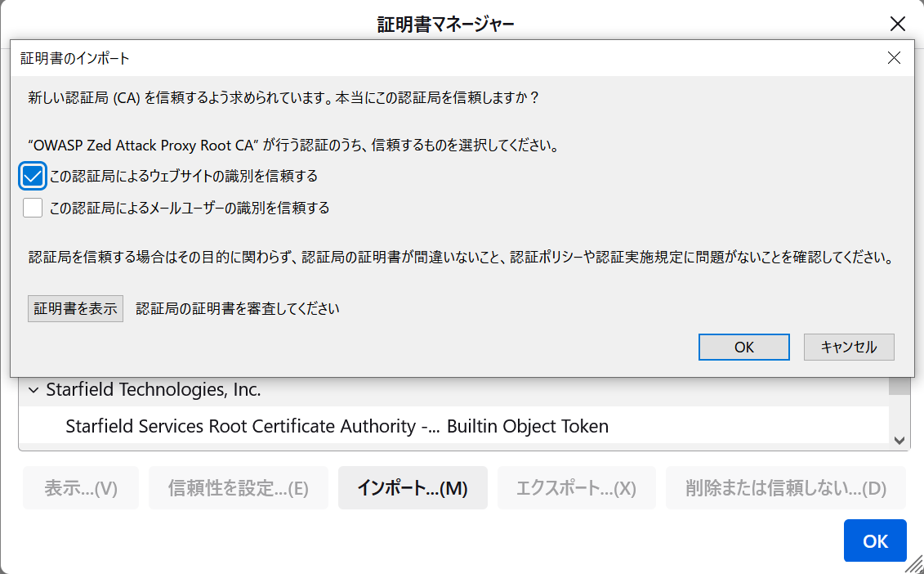
Task: Click the エクスポート...(X) button
Action: coord(576,487)
